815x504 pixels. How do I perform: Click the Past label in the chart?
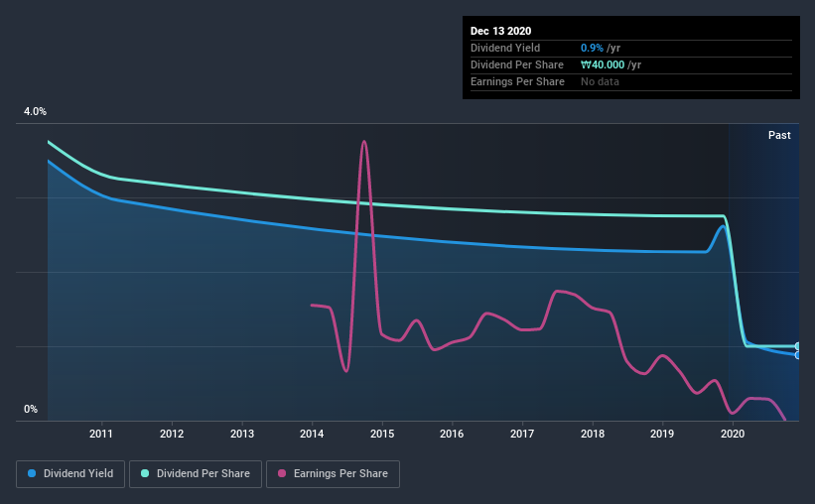779,135
